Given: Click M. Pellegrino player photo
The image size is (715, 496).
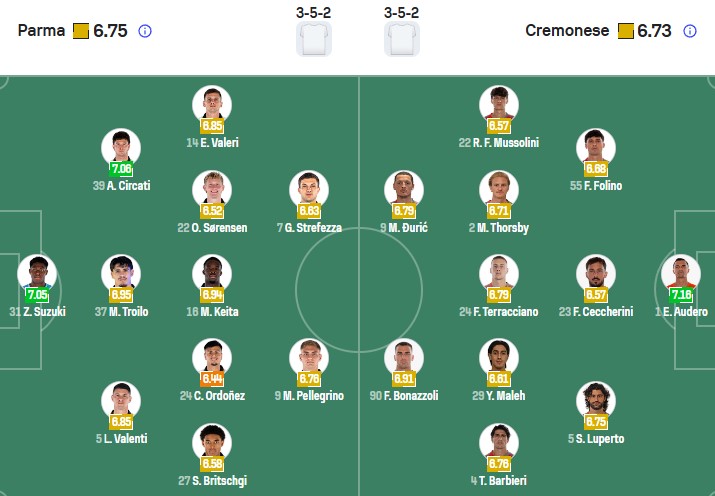Looking at the screenshot, I should (309, 358).
